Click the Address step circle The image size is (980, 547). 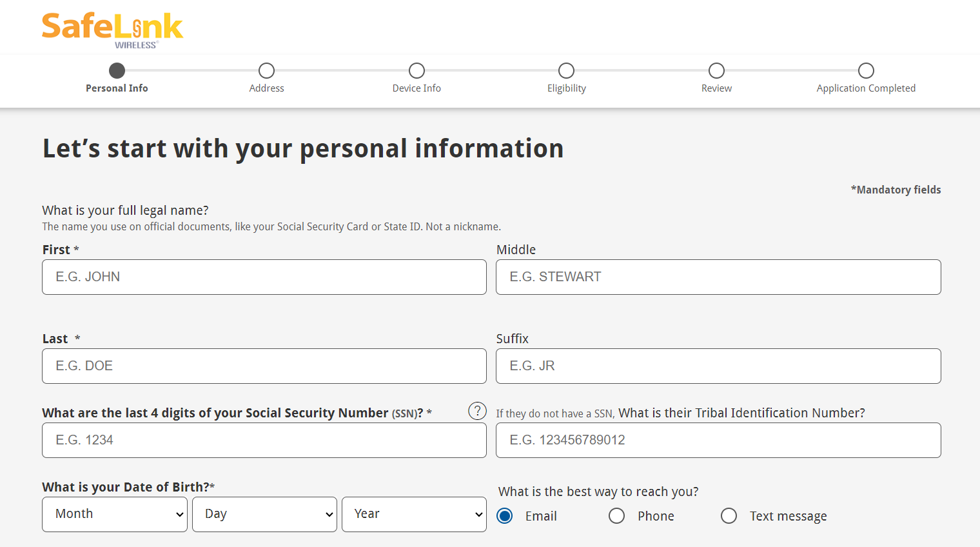pos(266,70)
